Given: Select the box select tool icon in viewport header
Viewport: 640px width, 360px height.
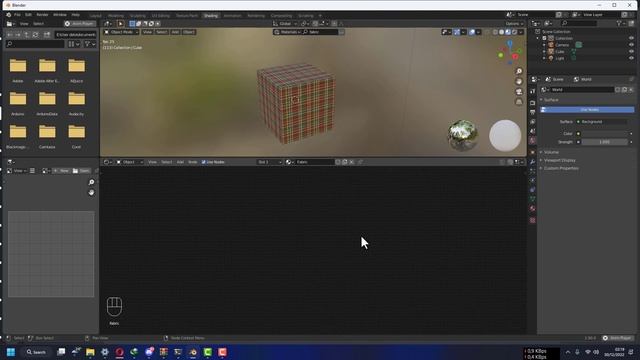Looking at the screenshot, I should pos(132,24).
